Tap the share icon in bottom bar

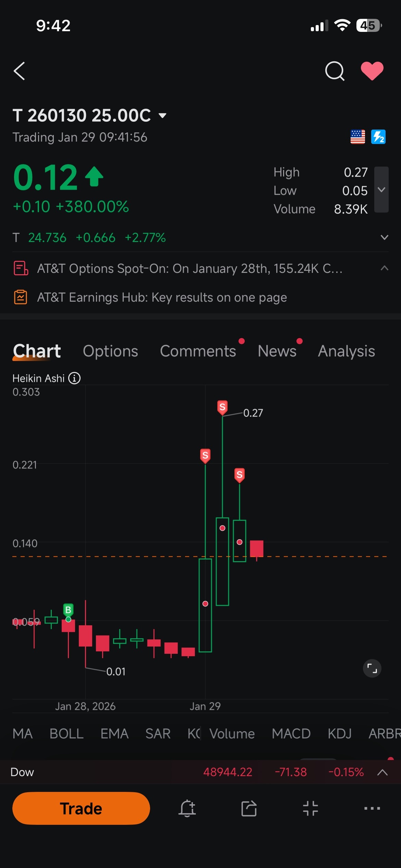249,808
